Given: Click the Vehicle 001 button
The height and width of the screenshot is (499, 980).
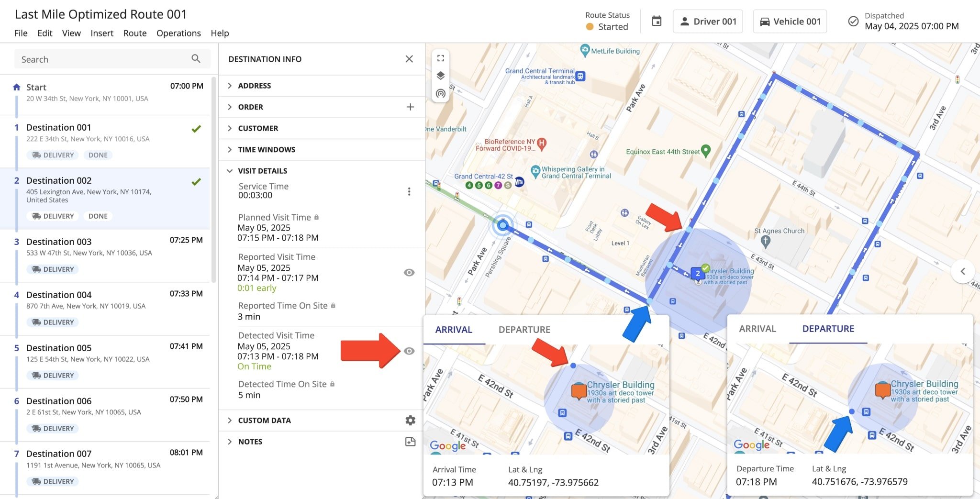Looking at the screenshot, I should [790, 22].
